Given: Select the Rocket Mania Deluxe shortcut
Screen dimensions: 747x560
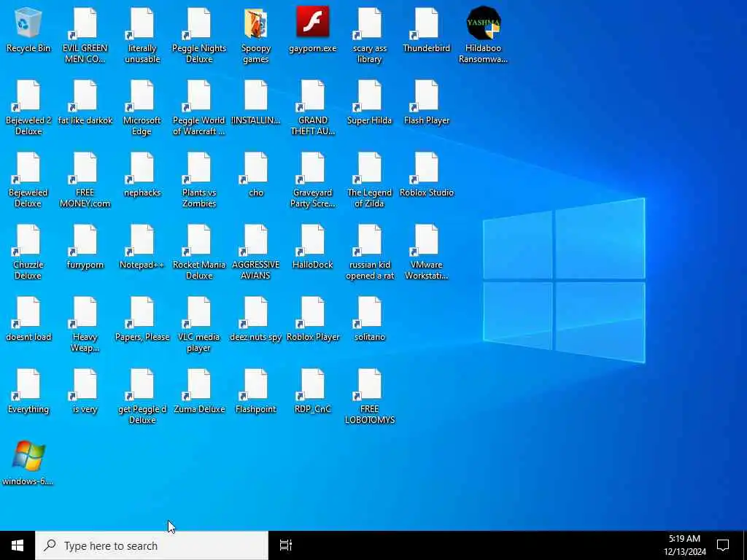Looking at the screenshot, I should [198, 252].
